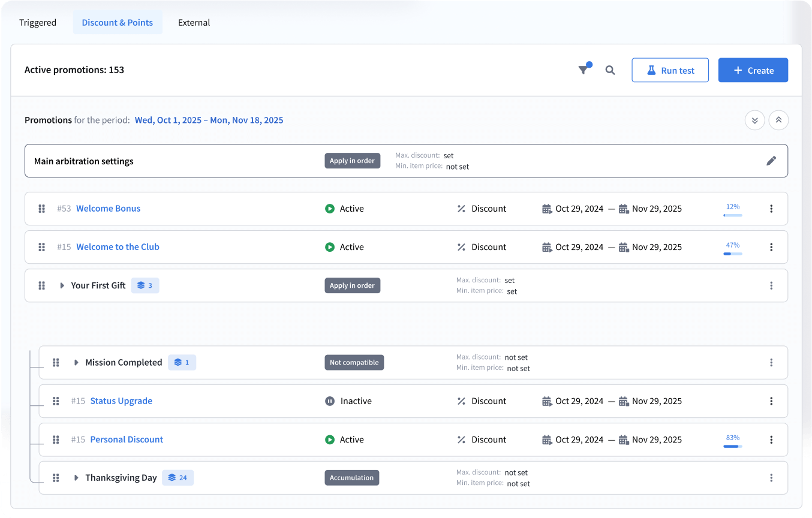This screenshot has width=812, height=518.
Task: Expand the Thanksgiving Day group
Action: 76,478
